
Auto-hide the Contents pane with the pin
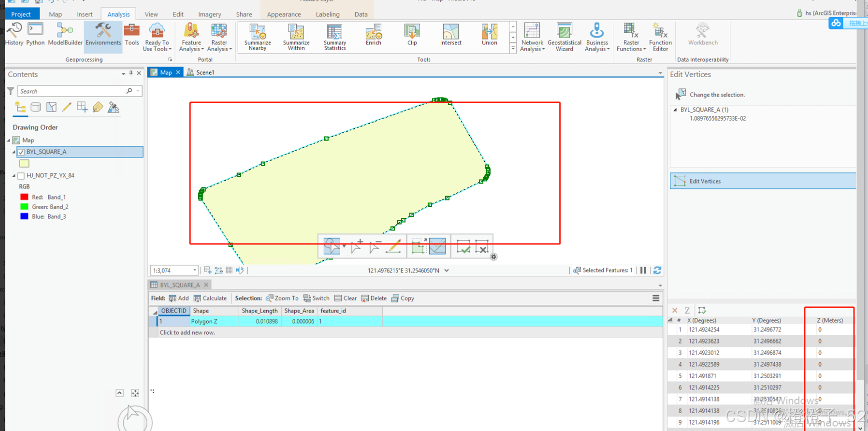131,73
